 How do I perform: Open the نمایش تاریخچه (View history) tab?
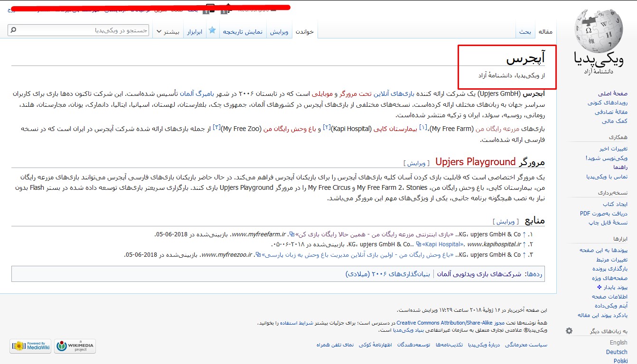[x=243, y=32]
